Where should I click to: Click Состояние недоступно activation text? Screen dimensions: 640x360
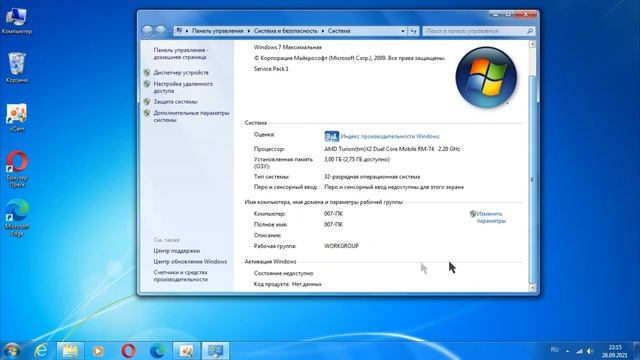tap(283, 273)
